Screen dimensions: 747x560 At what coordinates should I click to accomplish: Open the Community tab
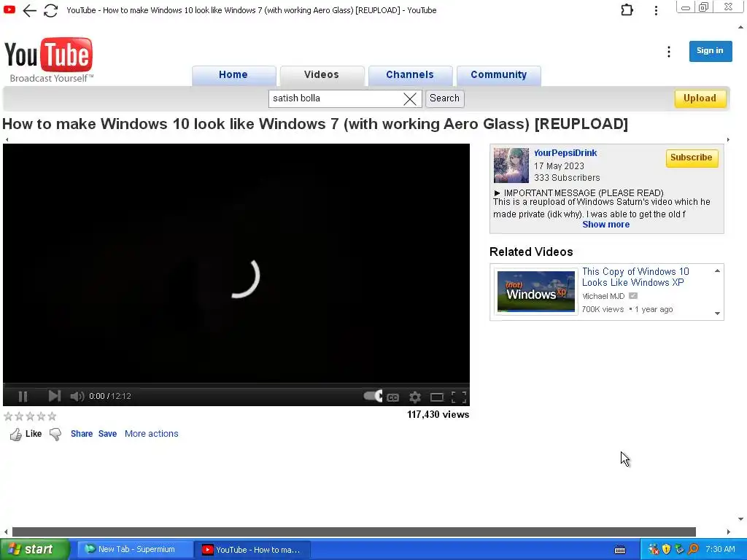pos(499,75)
